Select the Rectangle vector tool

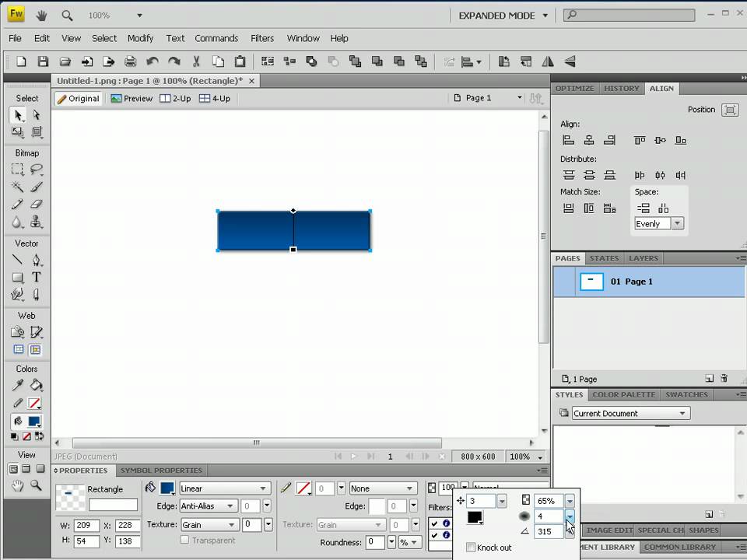click(18, 277)
